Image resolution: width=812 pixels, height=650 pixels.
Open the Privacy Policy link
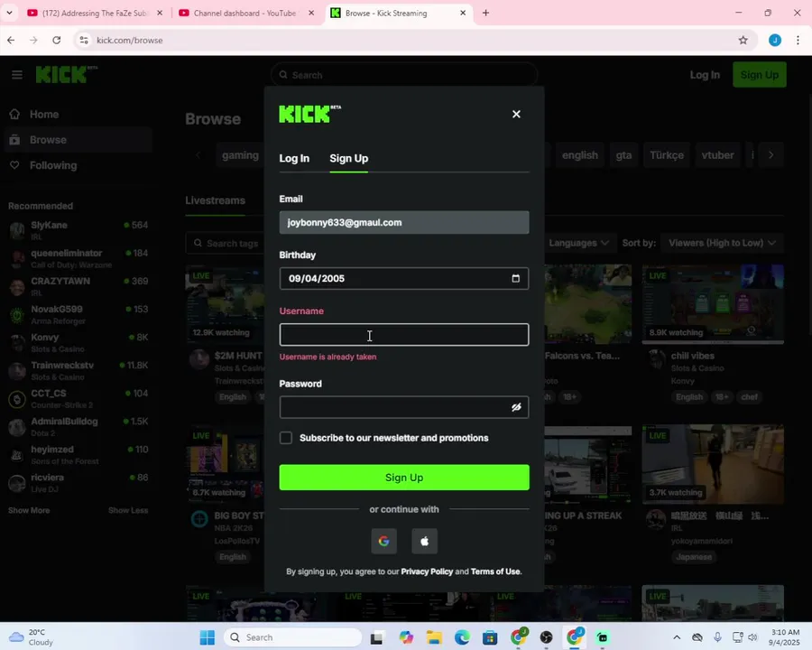(x=427, y=571)
